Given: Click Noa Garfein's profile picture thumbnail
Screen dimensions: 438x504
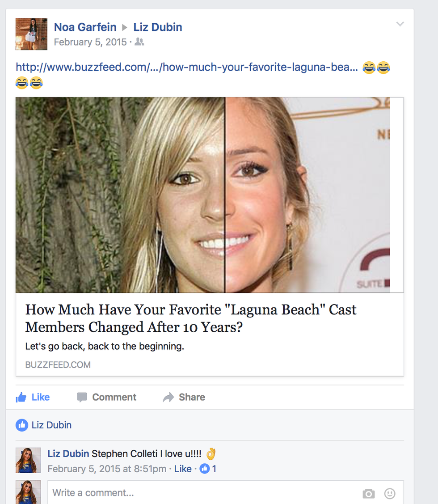Looking at the screenshot, I should pyautogui.click(x=31, y=34).
